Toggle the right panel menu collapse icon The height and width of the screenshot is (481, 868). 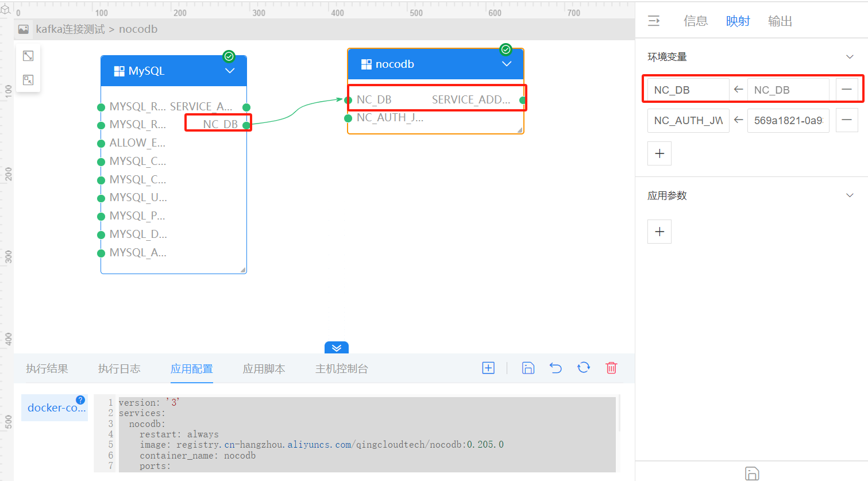coord(654,21)
